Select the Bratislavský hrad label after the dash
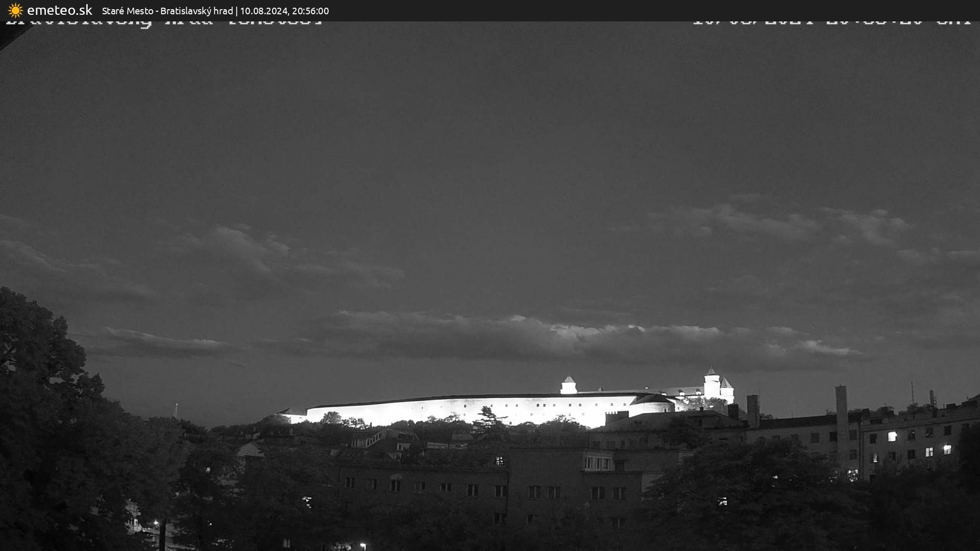Image resolution: width=980 pixels, height=551 pixels. point(197,11)
